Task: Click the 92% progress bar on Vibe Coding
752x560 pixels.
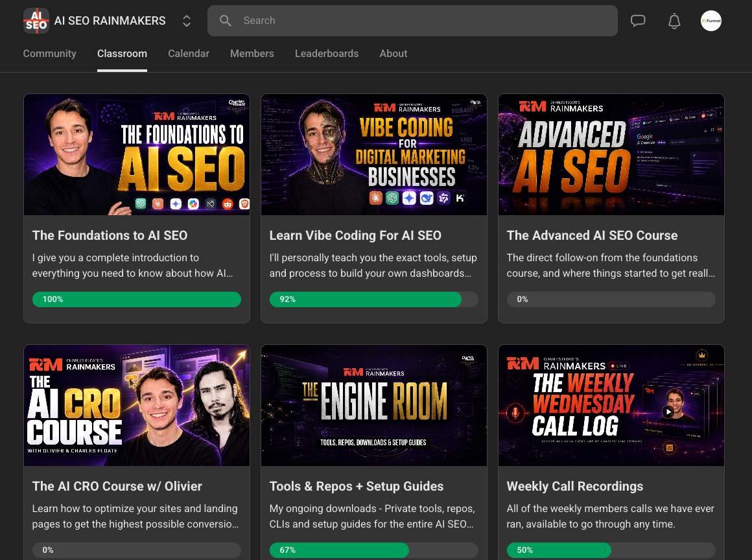Action: point(373,299)
